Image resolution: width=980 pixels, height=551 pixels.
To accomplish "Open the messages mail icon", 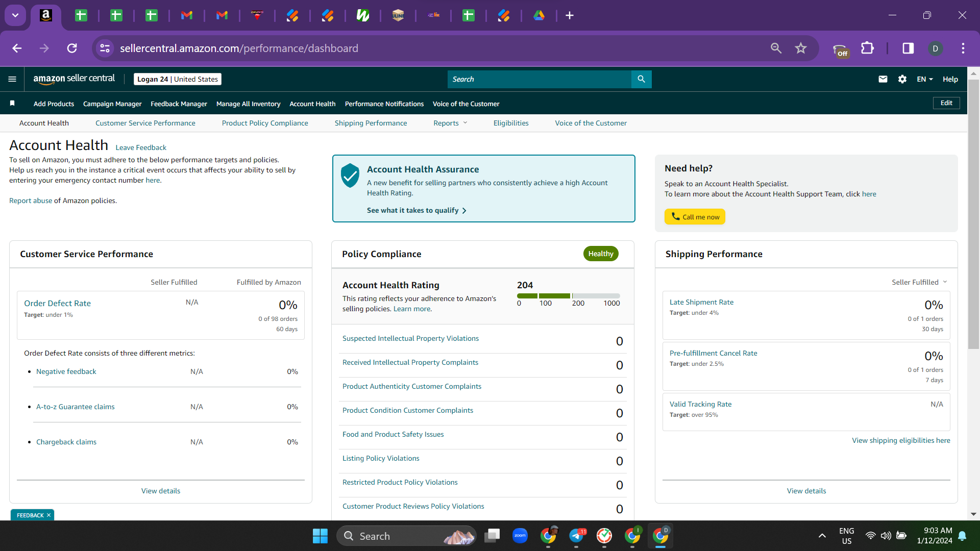I will pos(883,79).
